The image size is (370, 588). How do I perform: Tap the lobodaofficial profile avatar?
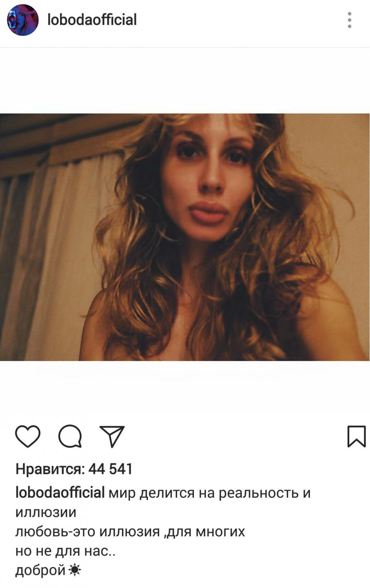(x=23, y=20)
